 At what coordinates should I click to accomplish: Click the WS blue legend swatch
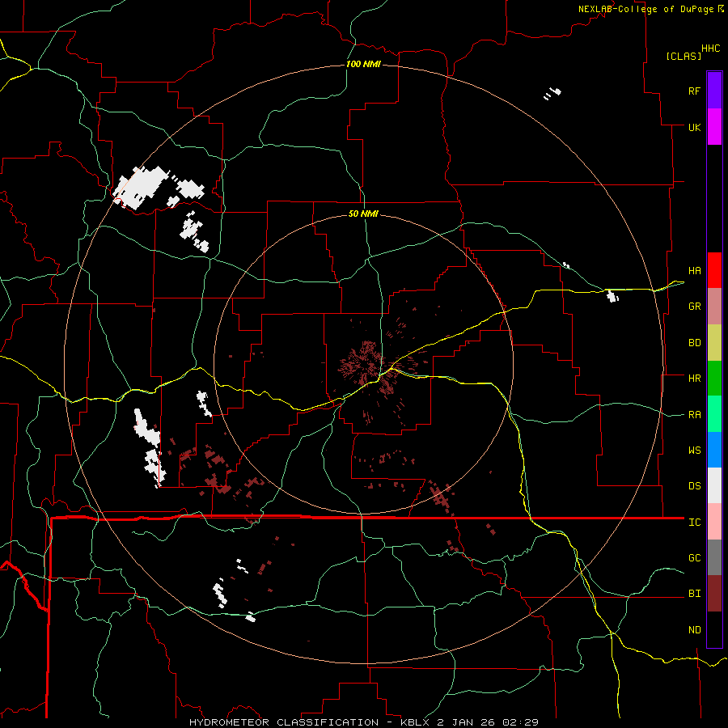click(714, 450)
